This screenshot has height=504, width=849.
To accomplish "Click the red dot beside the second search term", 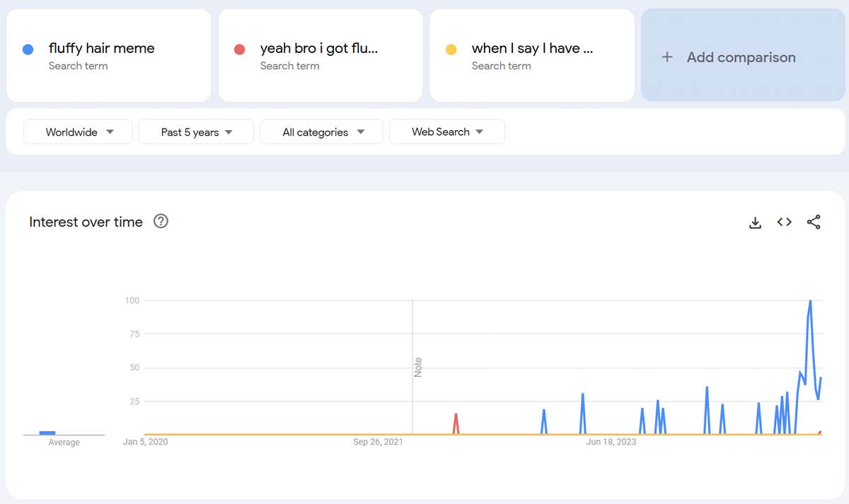I will tap(240, 49).
